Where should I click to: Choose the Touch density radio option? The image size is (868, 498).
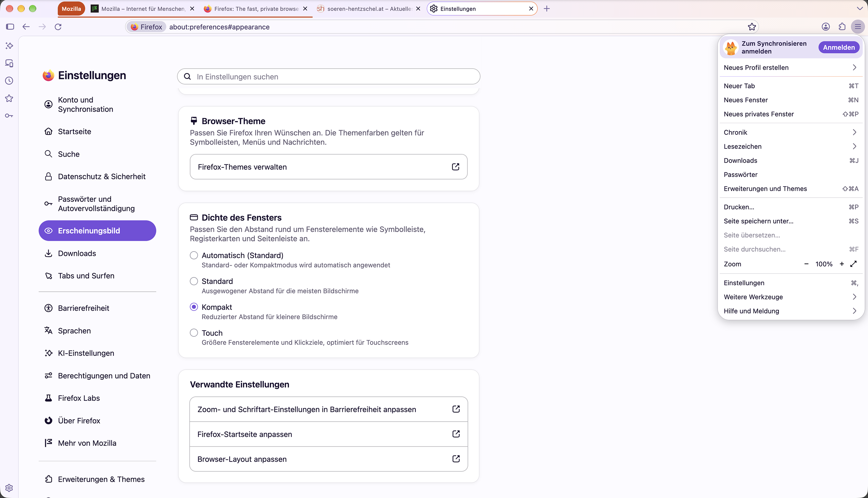click(194, 333)
